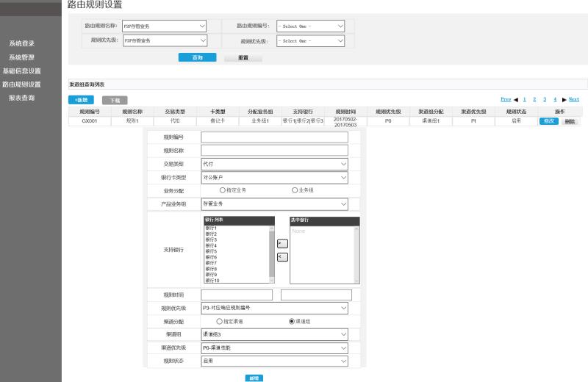Click the previous page arrow in pagination
The height and width of the screenshot is (382, 588).
pyautogui.click(x=517, y=99)
